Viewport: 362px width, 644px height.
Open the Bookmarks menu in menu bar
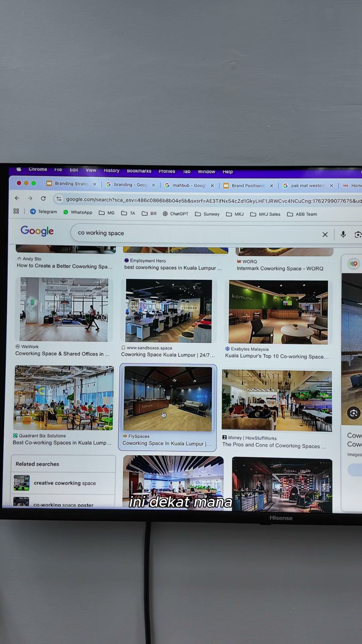coord(139,171)
